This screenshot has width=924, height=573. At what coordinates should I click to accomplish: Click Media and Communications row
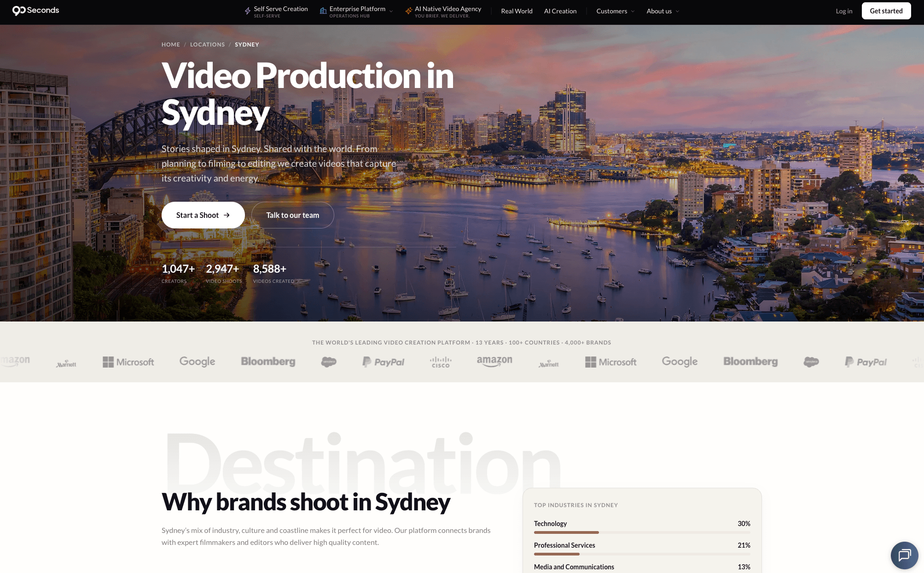[x=642, y=567]
